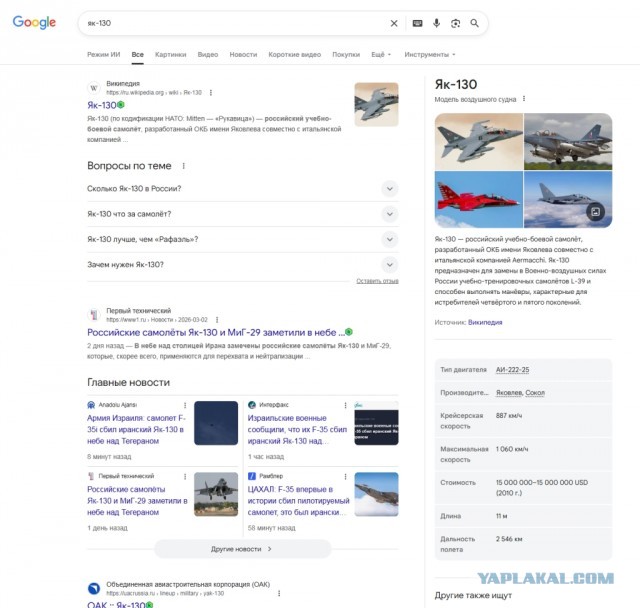Open Anadolu news 'Армия Израиля: самолет F-35i сбил'
The height and width of the screenshot is (608, 640).
[x=136, y=429]
